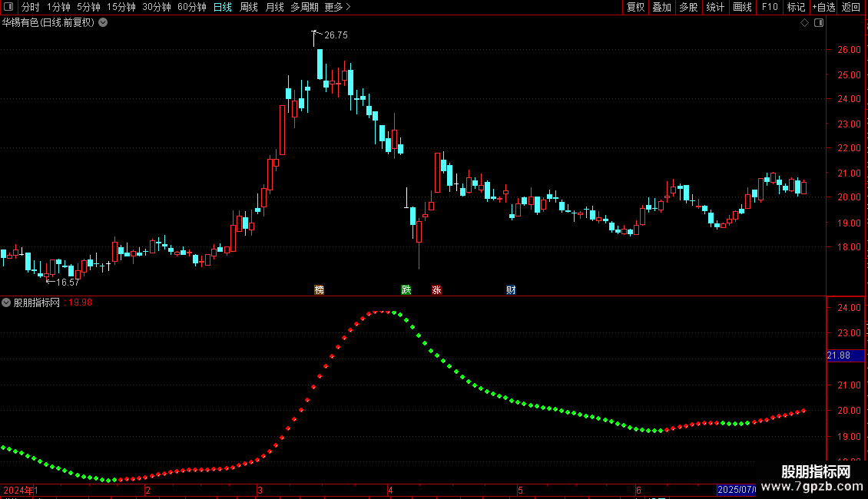The image size is (868, 499).
Task: Select the 1分钟 period
Action: pos(58,7)
